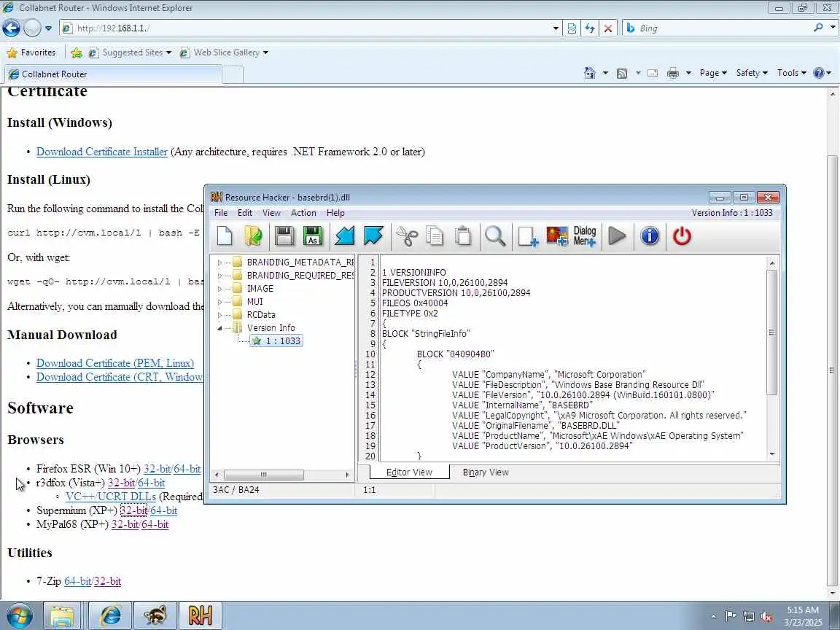The width and height of the screenshot is (840, 630).
Task: Click the Save floppy disk icon
Action: tap(284, 236)
